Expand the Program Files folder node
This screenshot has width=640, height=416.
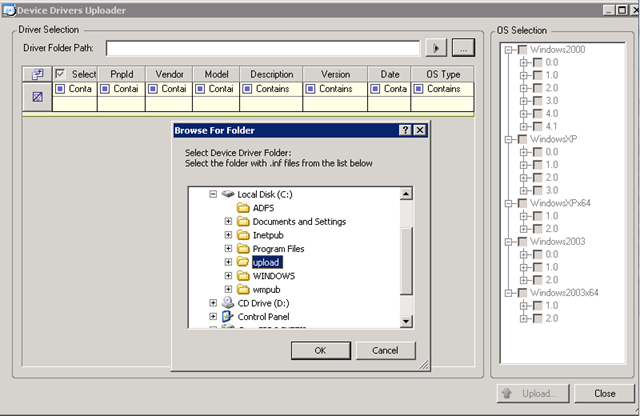click(x=228, y=249)
